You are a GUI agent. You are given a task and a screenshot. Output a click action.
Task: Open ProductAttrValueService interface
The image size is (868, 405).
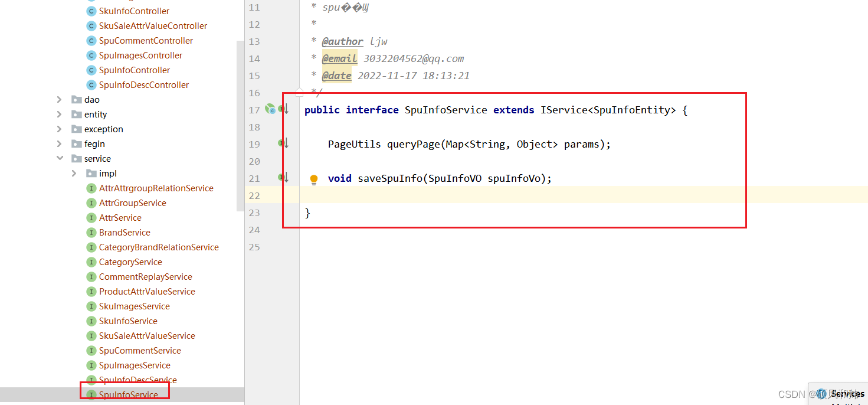[x=147, y=292]
